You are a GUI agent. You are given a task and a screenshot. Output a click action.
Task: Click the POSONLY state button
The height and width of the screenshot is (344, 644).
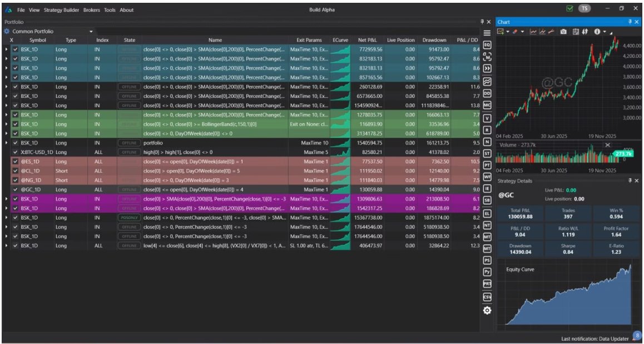130,217
